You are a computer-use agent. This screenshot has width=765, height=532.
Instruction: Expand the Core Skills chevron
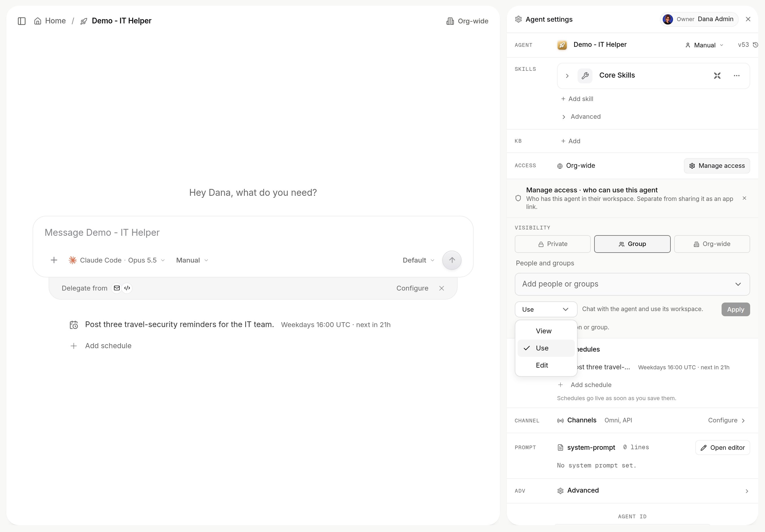567,76
